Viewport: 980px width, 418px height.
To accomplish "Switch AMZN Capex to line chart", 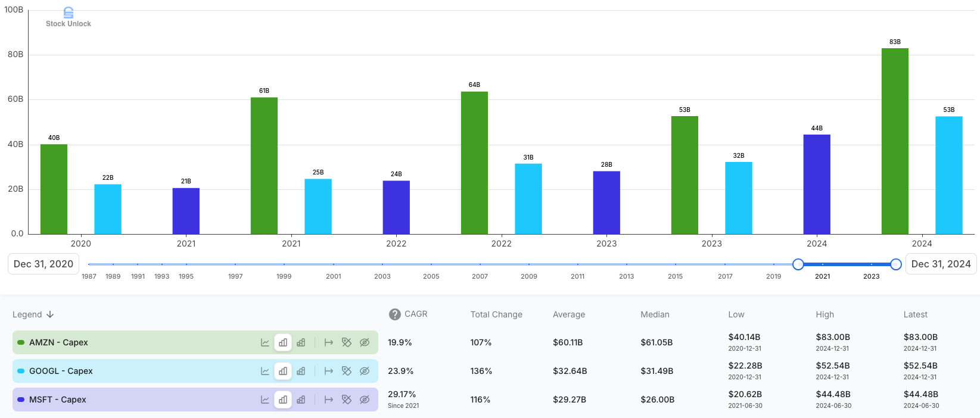I will click(265, 342).
